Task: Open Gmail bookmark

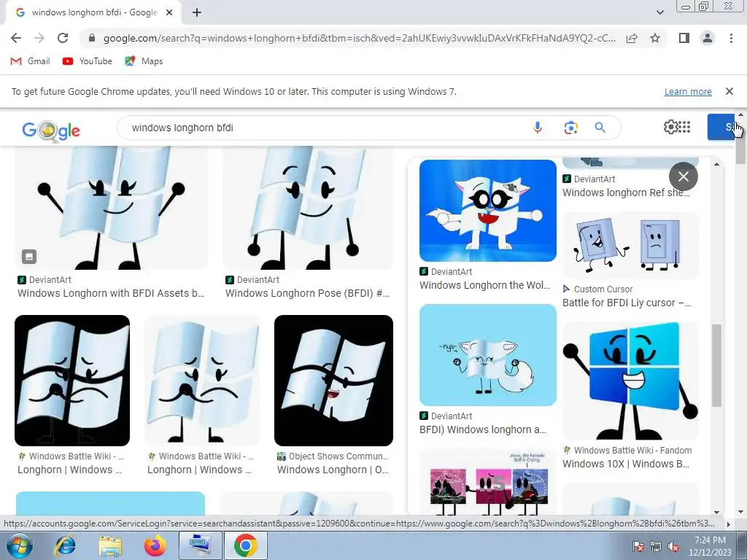Action: click(x=30, y=61)
